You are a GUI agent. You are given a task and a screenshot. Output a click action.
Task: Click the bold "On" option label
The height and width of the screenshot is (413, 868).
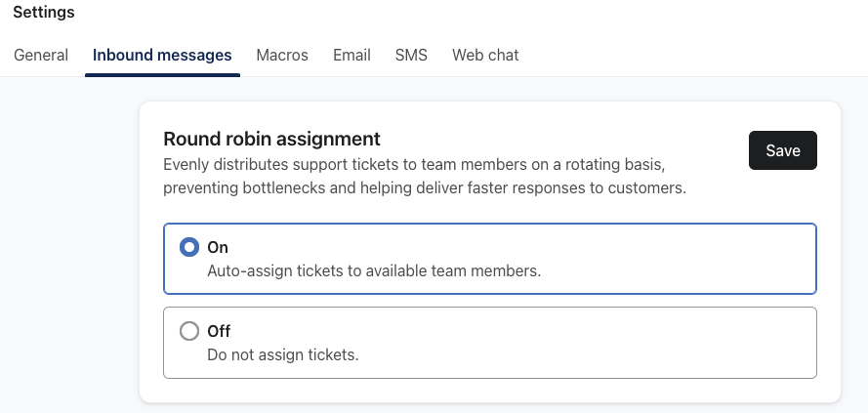click(x=218, y=248)
